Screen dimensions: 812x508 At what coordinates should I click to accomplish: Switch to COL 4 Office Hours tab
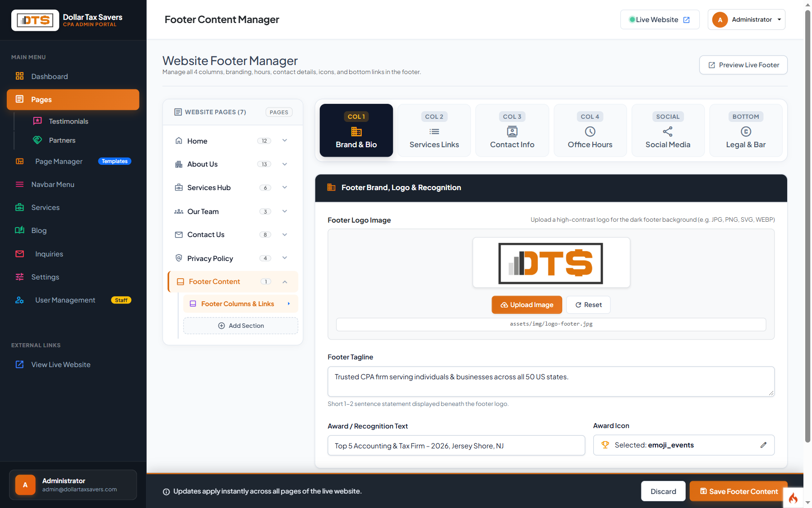[590, 130]
